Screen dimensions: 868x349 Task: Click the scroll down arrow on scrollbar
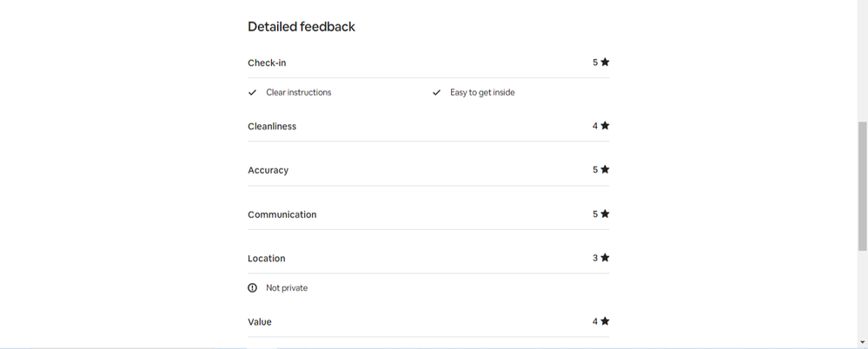[x=862, y=343]
